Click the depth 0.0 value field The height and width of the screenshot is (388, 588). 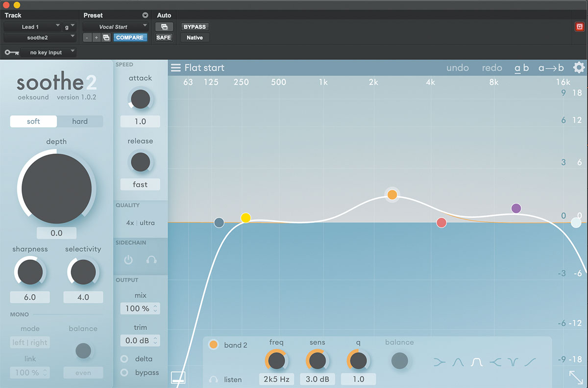[x=56, y=233]
